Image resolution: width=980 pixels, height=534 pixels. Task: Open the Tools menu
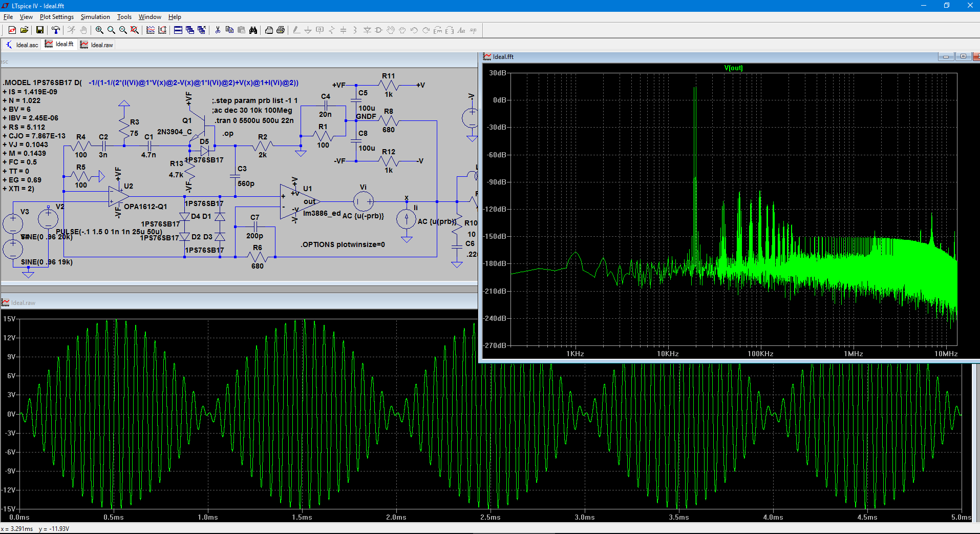tap(124, 17)
